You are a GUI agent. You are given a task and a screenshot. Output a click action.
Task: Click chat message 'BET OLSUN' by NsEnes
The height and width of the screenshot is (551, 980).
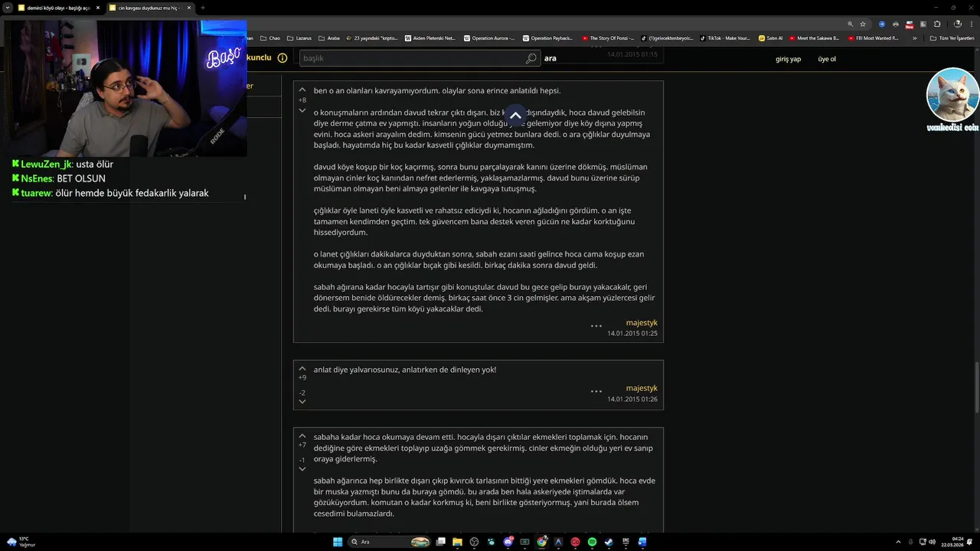(81, 178)
